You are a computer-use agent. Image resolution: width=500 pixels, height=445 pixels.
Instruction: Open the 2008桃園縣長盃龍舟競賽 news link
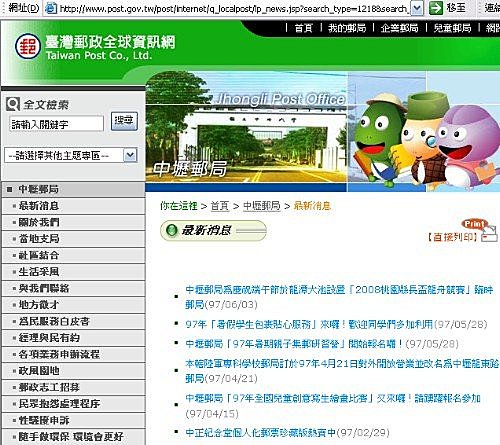[339, 297]
